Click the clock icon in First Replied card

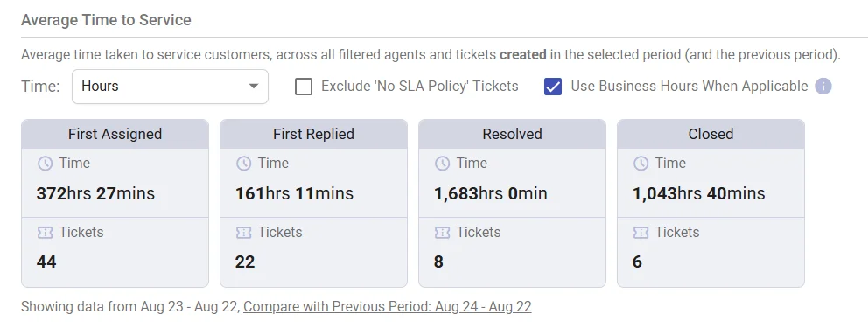tap(243, 164)
